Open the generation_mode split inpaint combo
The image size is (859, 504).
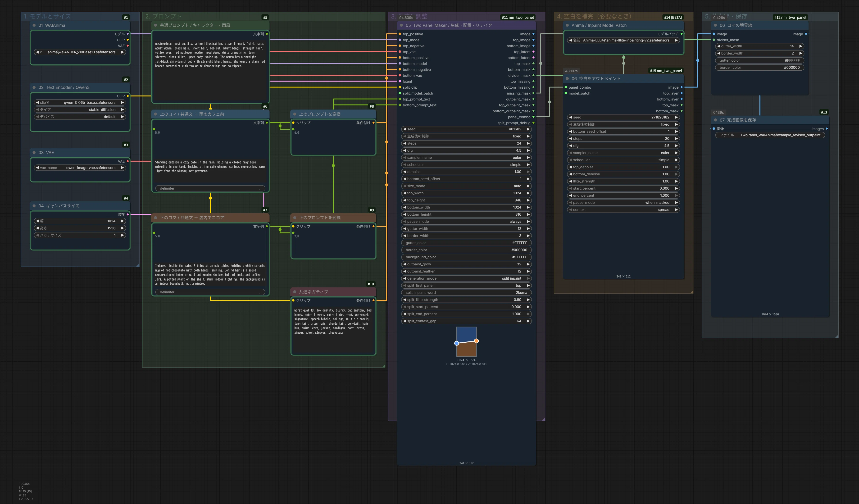(466, 278)
